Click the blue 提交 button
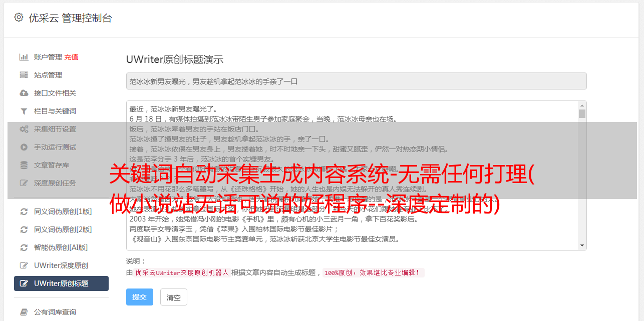This screenshot has width=644, height=321. coord(139,297)
